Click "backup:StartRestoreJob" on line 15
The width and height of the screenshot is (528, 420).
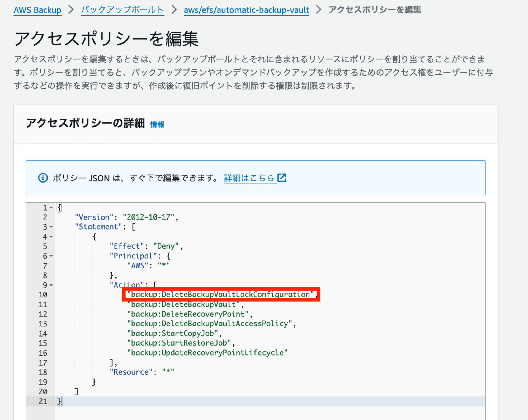(179, 343)
